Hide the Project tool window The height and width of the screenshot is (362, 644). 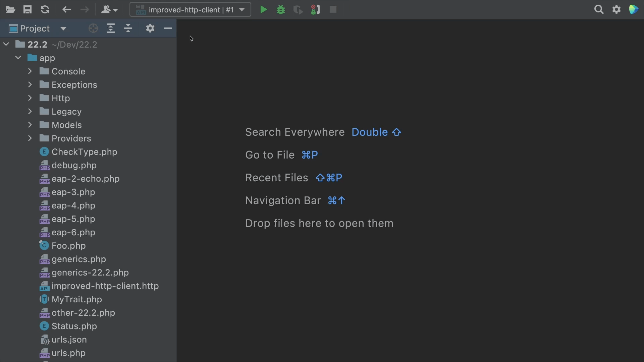[168, 28]
